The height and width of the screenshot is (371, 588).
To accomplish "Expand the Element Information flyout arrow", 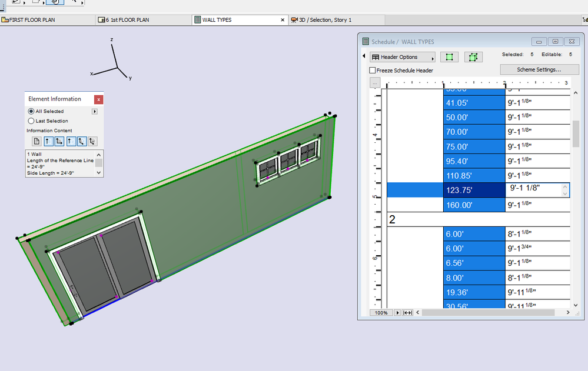I will (x=95, y=111).
